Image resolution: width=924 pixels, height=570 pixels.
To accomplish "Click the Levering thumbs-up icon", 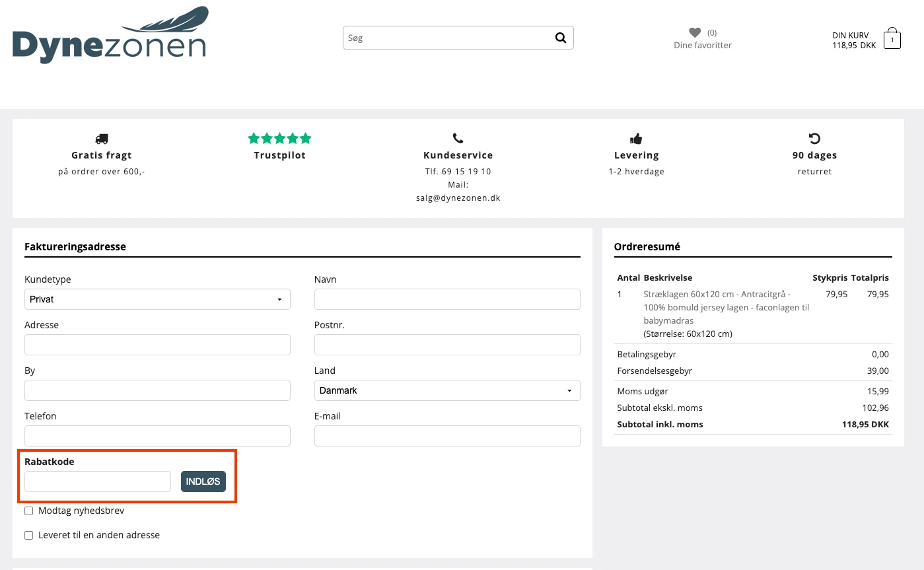I will pos(636,139).
